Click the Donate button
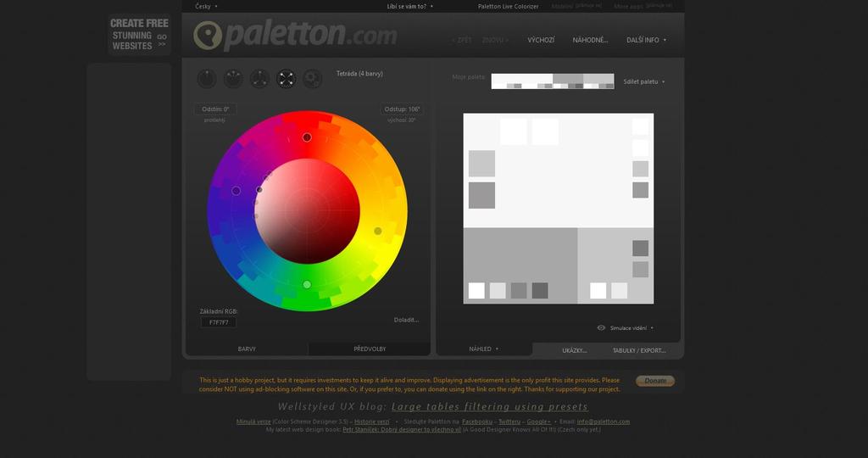 655,381
